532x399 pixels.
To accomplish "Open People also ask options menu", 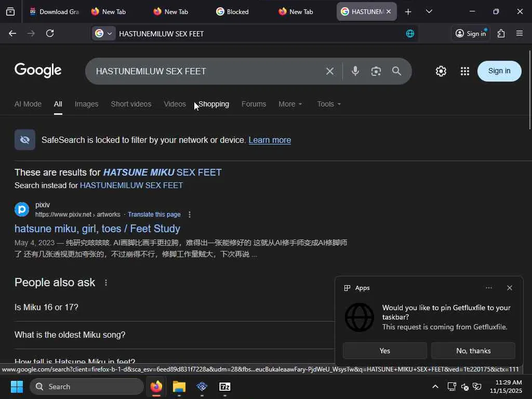I will [x=106, y=283].
